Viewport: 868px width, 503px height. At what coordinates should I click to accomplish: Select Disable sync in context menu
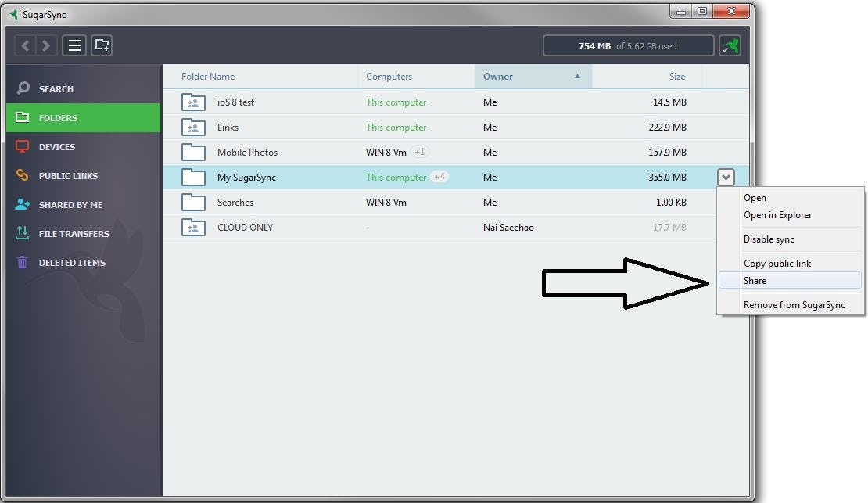[x=769, y=239]
